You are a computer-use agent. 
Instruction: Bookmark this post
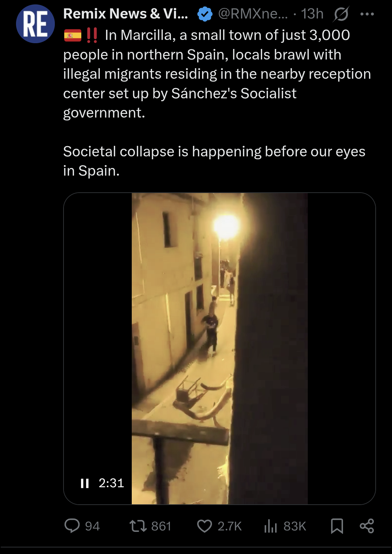click(x=337, y=526)
